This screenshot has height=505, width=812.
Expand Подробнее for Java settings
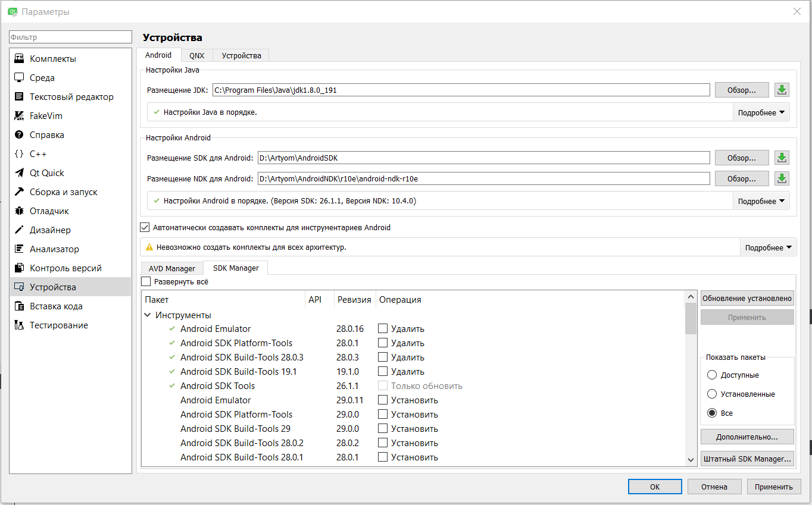tap(761, 112)
